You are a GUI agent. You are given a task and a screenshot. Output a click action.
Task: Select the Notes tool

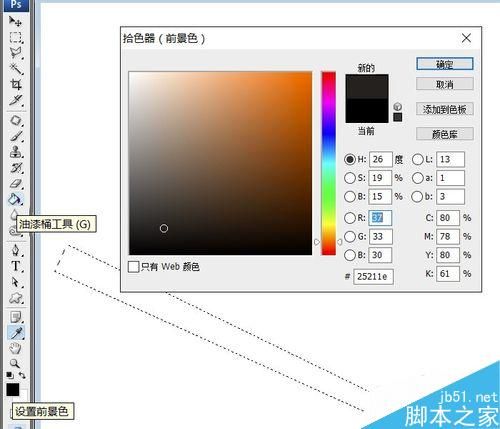point(15,317)
